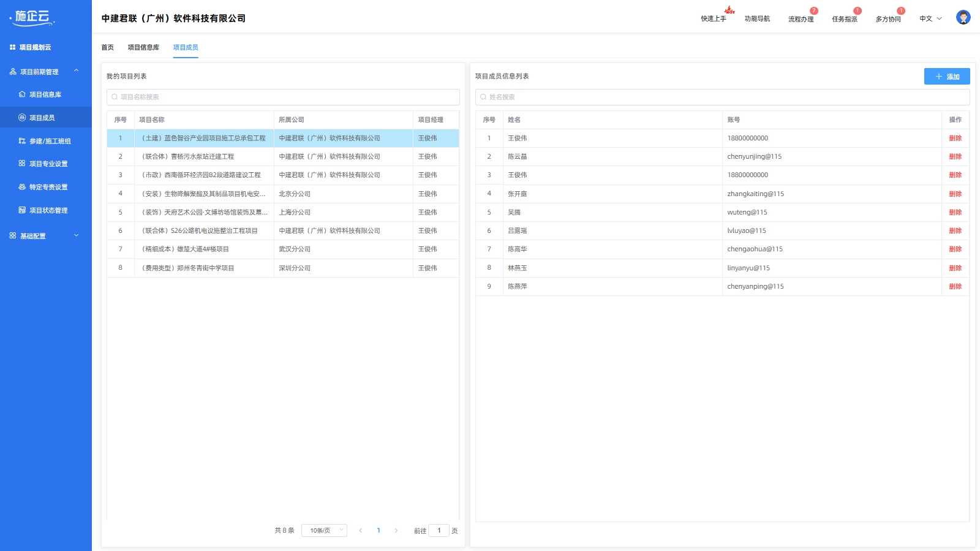The image size is (980, 551).
Task: Open 流程办理 in top navigation
Action: pyautogui.click(x=801, y=19)
